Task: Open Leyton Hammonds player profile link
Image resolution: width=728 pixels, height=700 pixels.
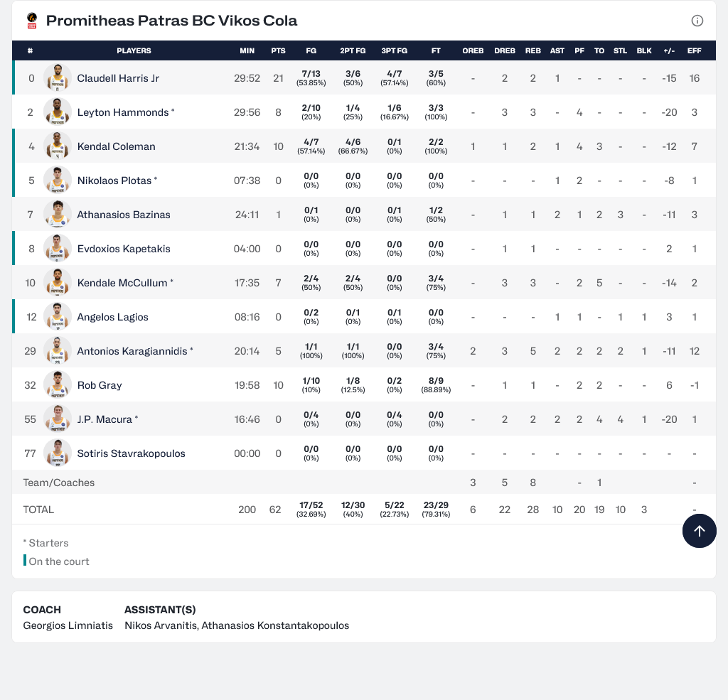Action: [x=123, y=112]
